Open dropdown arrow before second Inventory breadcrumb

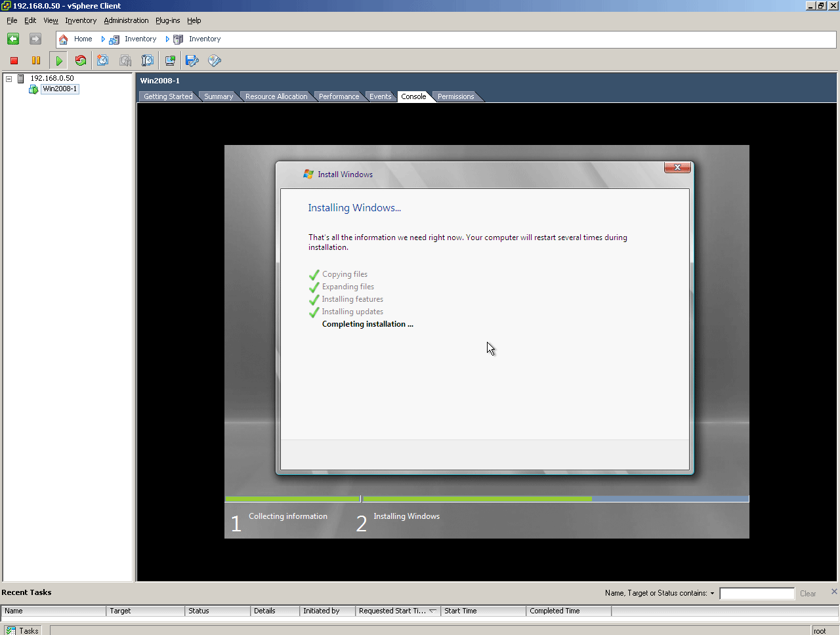point(167,39)
